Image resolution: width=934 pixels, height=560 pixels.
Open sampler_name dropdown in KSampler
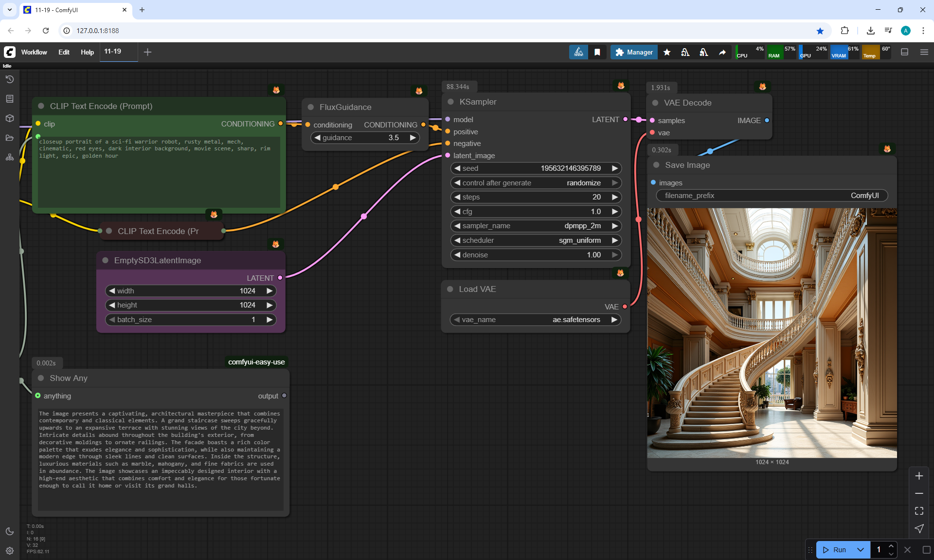pos(535,226)
